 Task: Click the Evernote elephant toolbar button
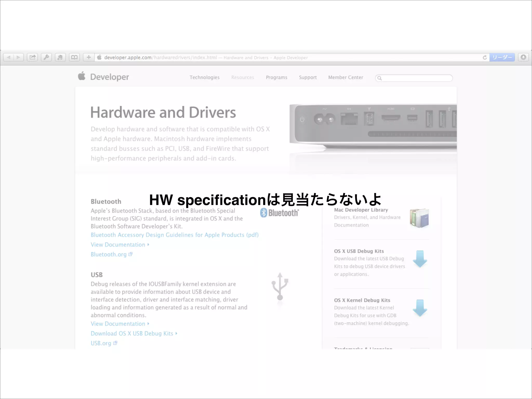[x=60, y=57]
